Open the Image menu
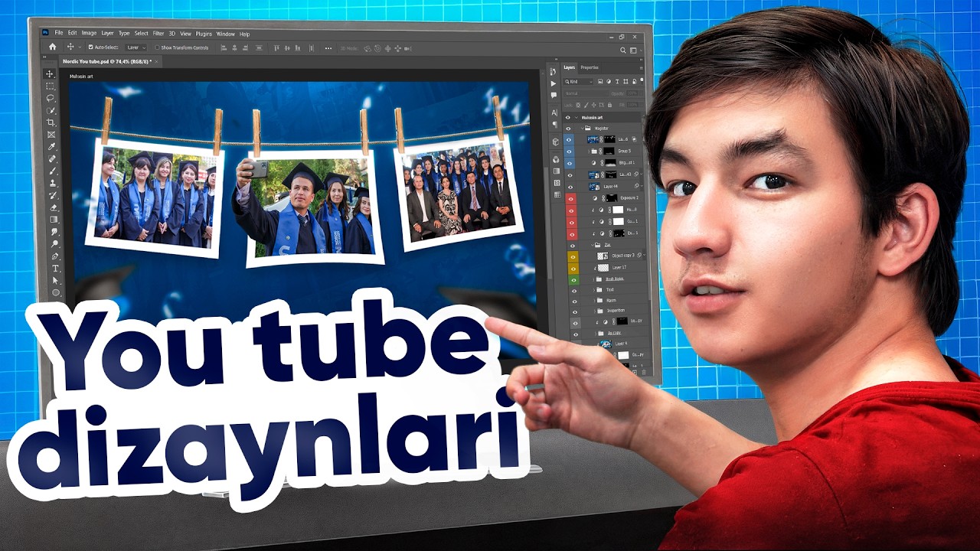 pos(89,33)
